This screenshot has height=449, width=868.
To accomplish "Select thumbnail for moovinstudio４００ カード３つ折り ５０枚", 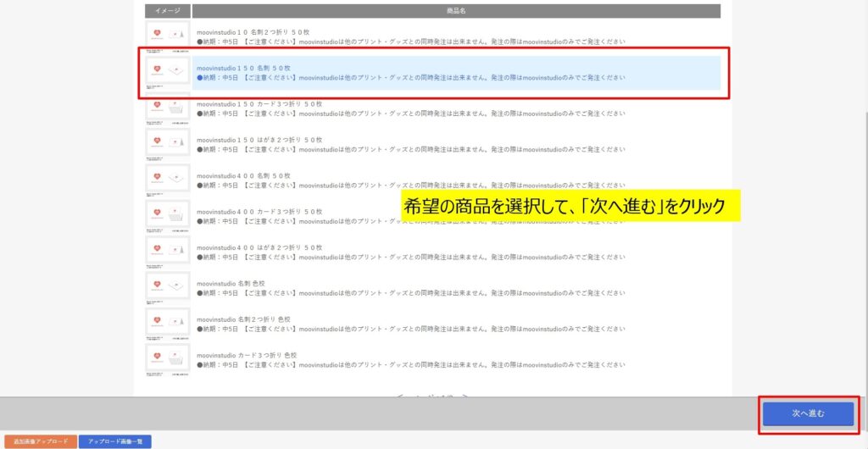I will [167, 215].
